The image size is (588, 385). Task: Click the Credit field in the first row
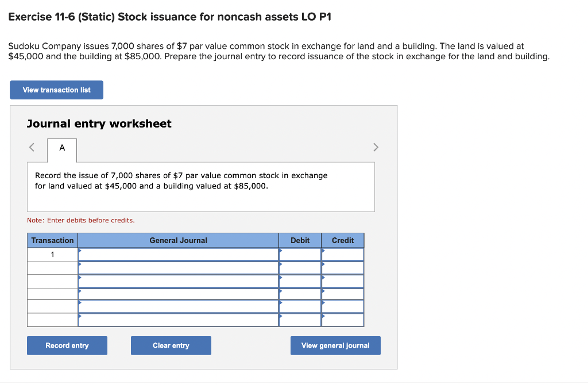click(x=342, y=253)
